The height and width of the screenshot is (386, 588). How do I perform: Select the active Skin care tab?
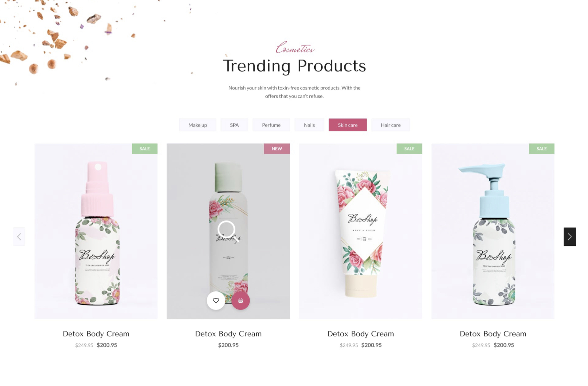[348, 125]
